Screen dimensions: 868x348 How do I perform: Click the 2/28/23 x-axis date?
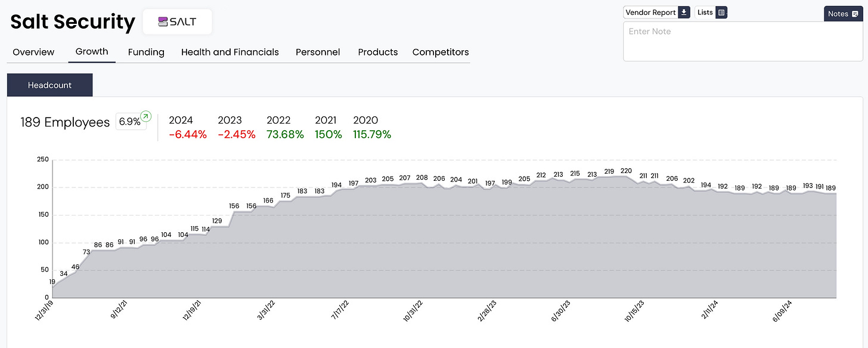[x=487, y=312]
